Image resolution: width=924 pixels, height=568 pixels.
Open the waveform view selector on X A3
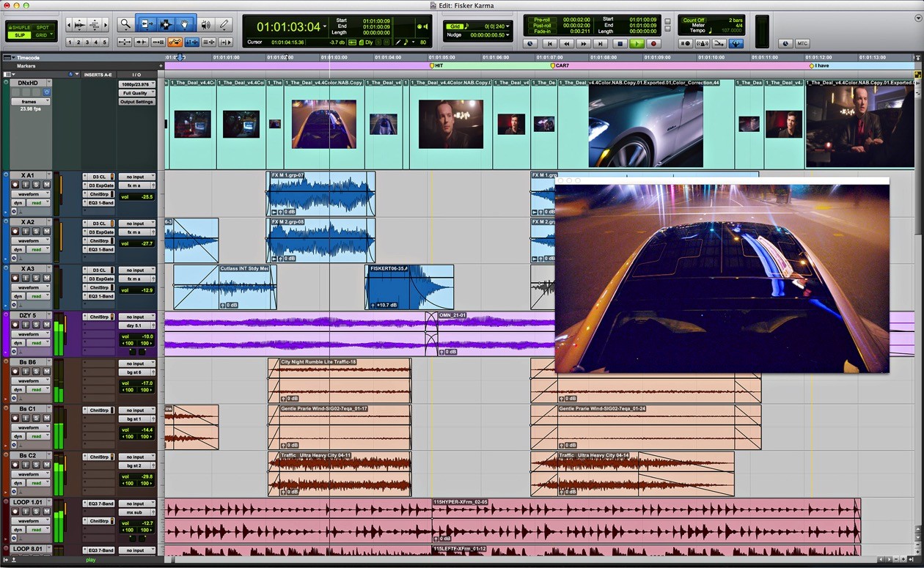pyautogui.click(x=31, y=288)
